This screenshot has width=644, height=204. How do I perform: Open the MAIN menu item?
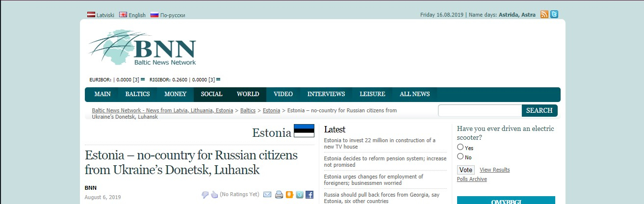(x=103, y=94)
